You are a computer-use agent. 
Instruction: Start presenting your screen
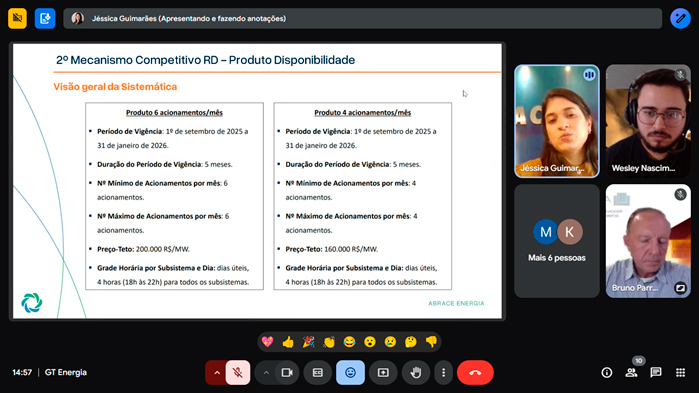pos(383,372)
